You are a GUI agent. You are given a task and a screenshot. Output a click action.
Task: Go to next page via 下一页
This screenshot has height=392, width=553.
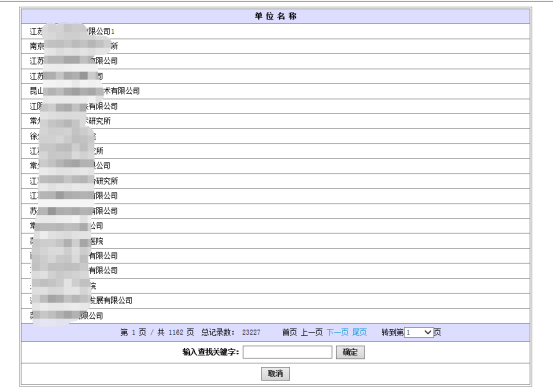point(337,332)
